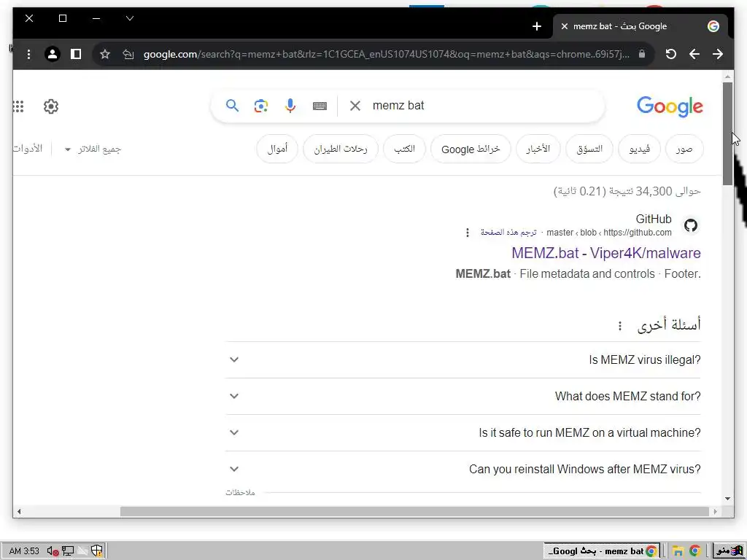Expand "Is MEMZ virus illegal?" question
This screenshot has width=747, height=560.
click(463, 360)
